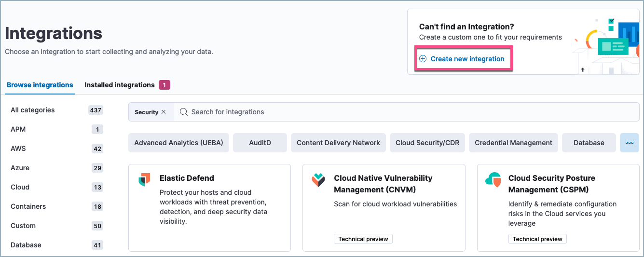Click the Cloud Native Vulnerability Management icon
Viewport: 644px width, 257px height.
318,179
